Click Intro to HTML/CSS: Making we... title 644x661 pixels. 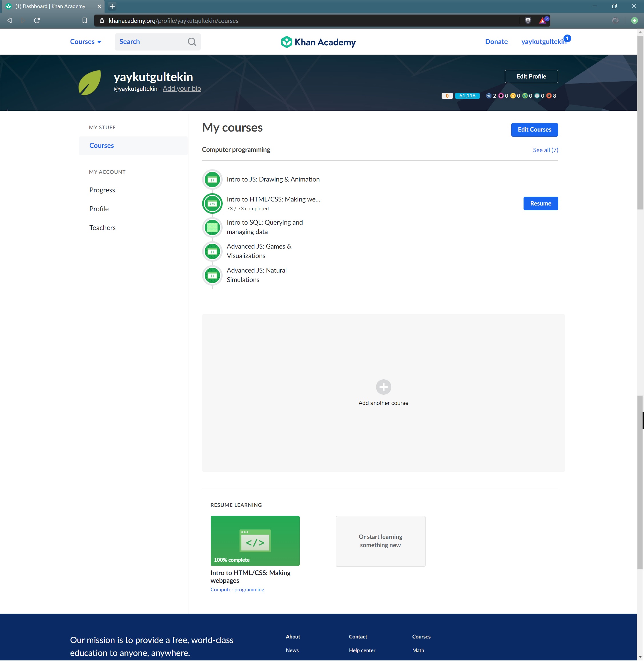(273, 199)
